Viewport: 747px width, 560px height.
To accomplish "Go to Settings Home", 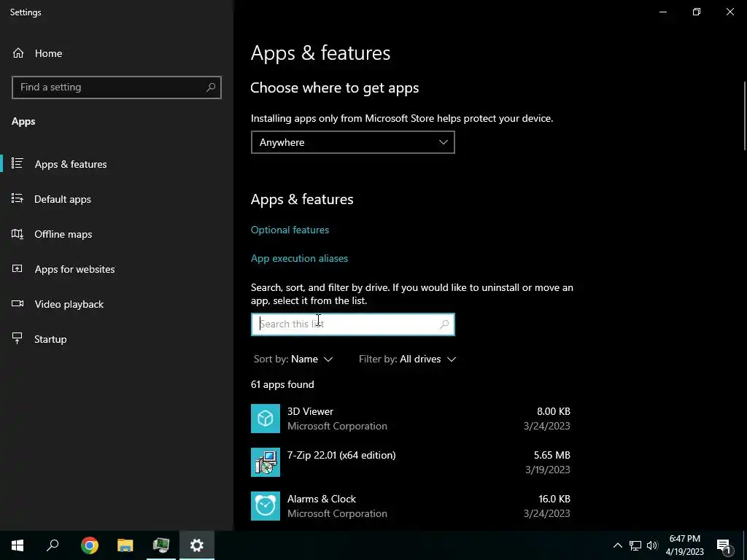I will pos(37,53).
